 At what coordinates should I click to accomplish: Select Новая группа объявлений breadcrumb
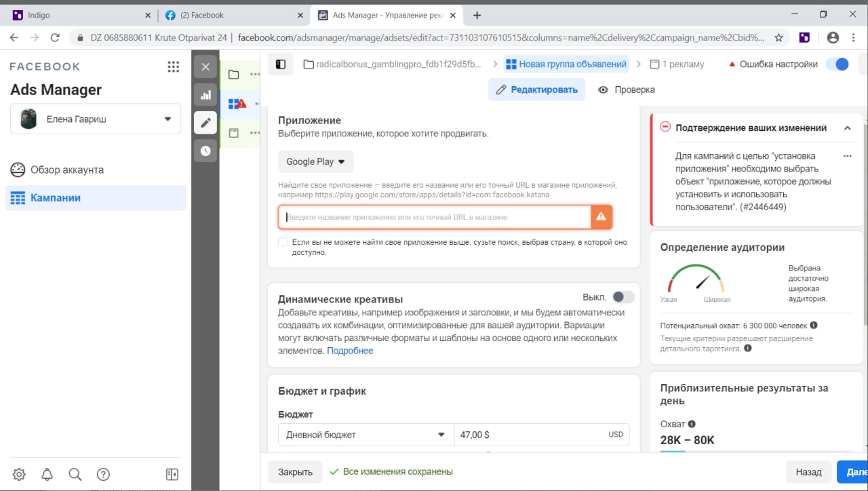[x=566, y=64]
